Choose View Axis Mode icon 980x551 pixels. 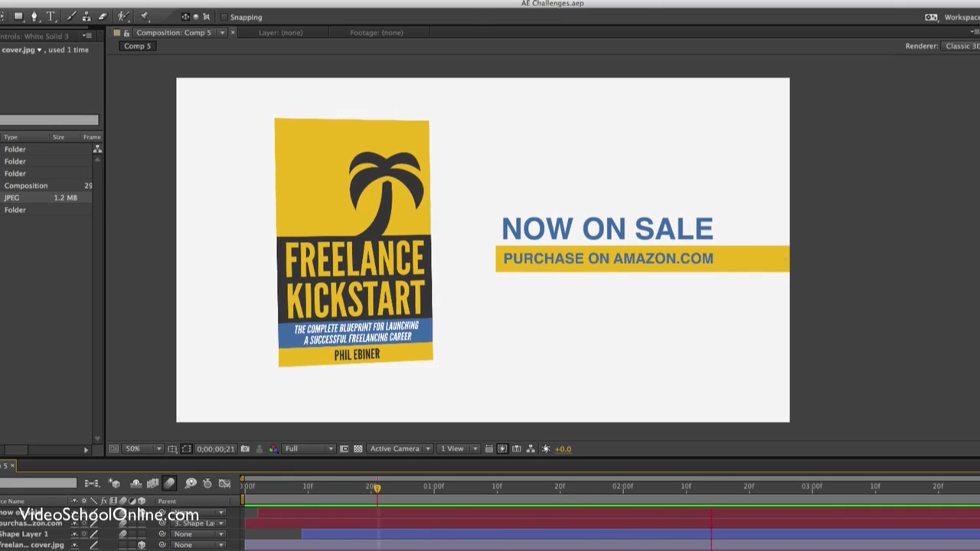206,17
